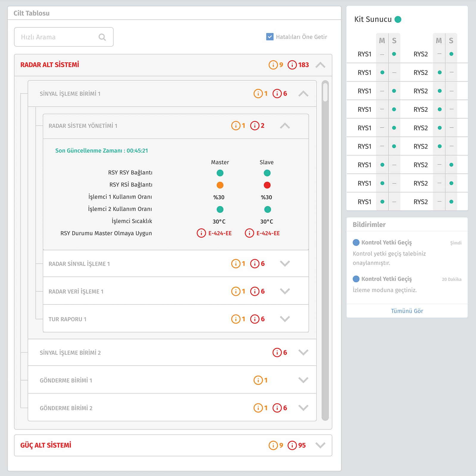476x476 pixels.
Task: Expand RADAR VERİ İŞLEME 1 chevron
Action: pos(285,291)
